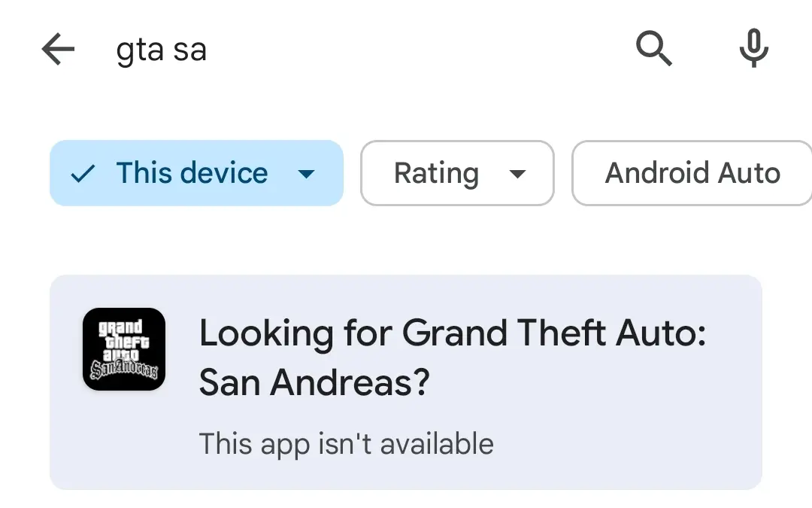Open "Looking for Grand Theft Auto:" heading

[x=453, y=333]
